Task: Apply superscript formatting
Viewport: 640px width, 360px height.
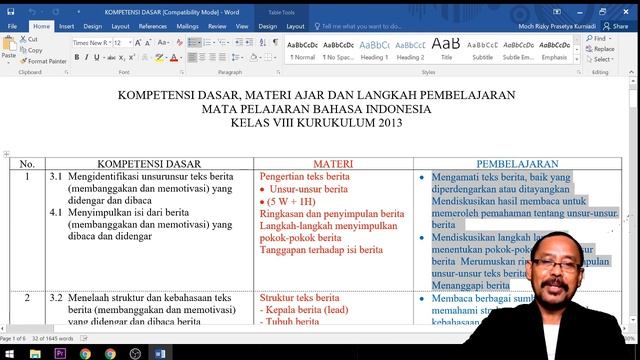Action: point(131,58)
